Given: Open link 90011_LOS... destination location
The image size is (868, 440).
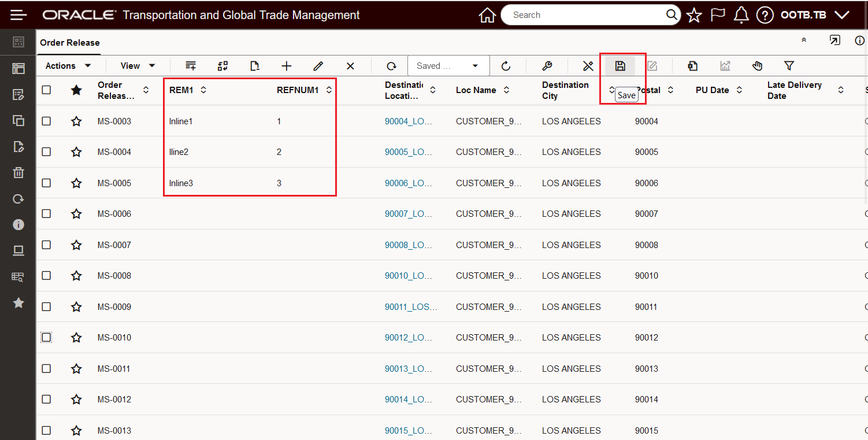Looking at the screenshot, I should pyautogui.click(x=411, y=307).
